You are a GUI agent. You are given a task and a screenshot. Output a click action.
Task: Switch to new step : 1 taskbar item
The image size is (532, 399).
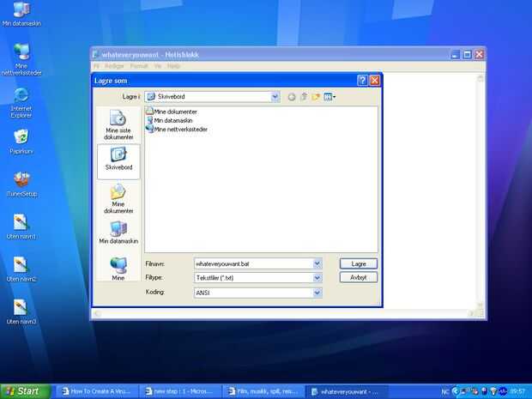[180, 391]
